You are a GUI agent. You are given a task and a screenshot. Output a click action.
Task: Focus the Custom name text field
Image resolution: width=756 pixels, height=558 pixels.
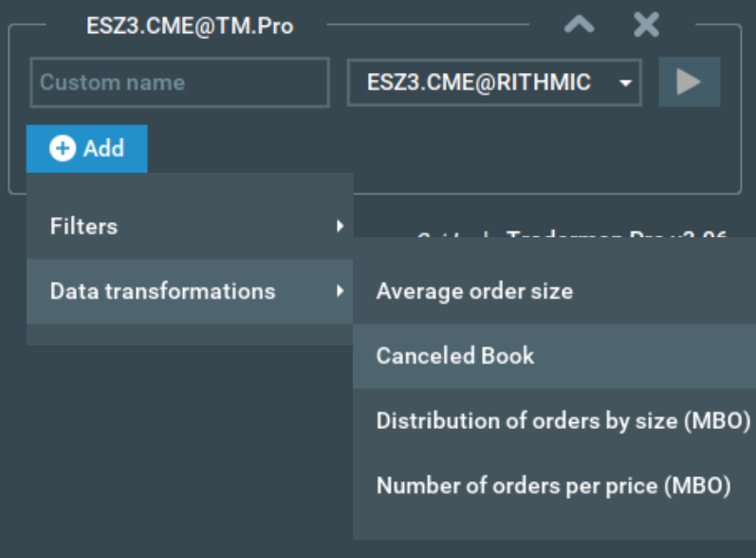179,83
